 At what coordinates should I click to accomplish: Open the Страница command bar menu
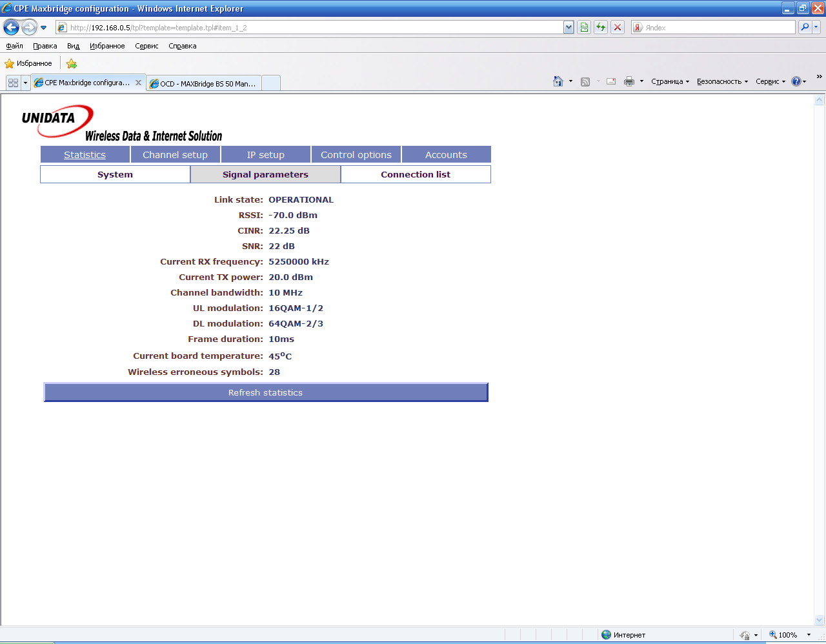pos(670,81)
